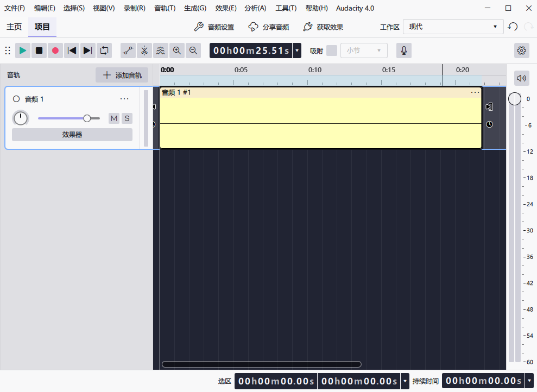The width and height of the screenshot is (537, 392).
Task: Toggle loop playback icon
Action: click(104, 50)
